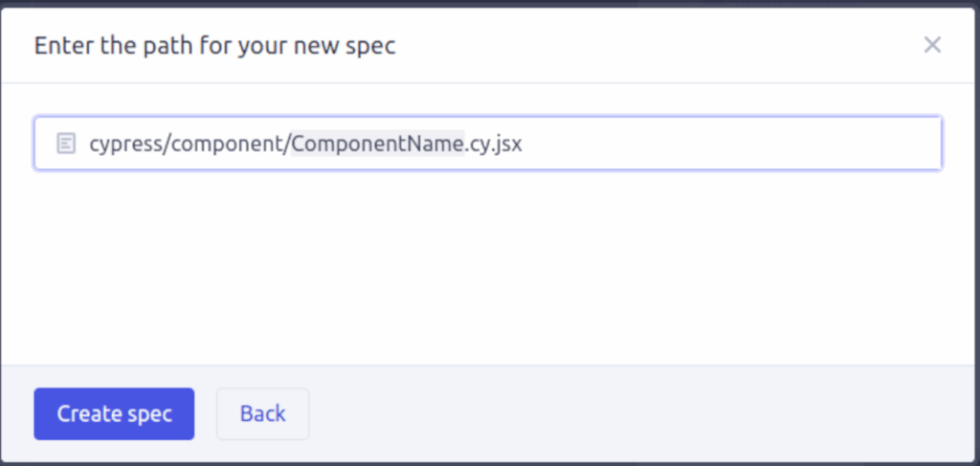Click gray footer area left of Create spec
This screenshot has width=980, height=466.
click(17, 413)
